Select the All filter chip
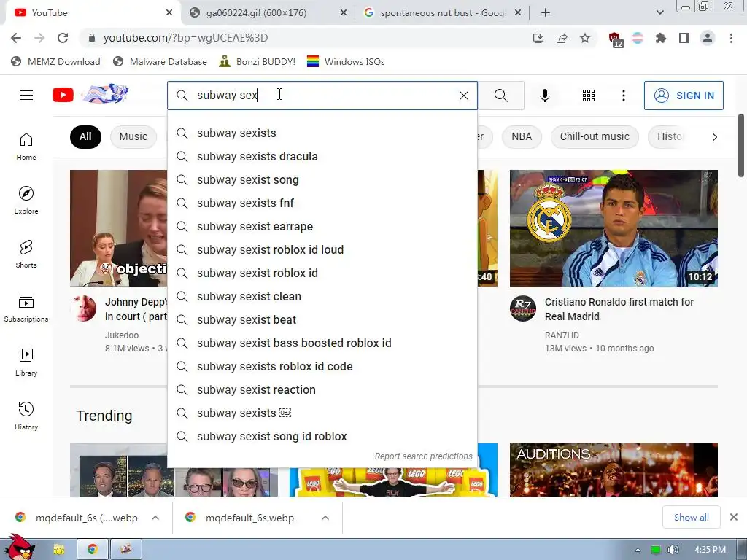747x560 pixels. tap(85, 136)
